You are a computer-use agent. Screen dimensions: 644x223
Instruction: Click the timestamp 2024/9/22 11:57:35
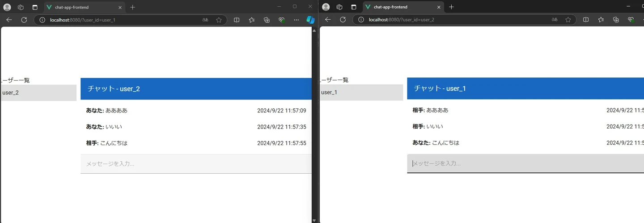(x=282, y=127)
